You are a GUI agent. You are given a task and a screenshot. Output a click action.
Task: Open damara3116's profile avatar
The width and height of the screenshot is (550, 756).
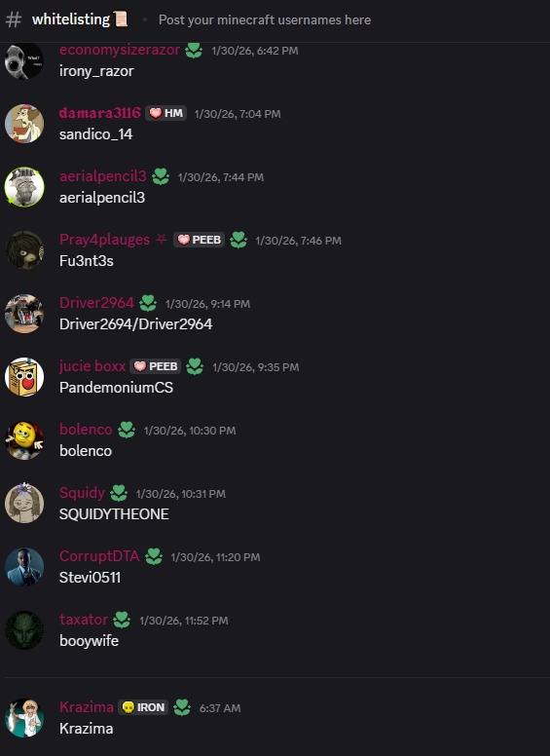point(24,124)
